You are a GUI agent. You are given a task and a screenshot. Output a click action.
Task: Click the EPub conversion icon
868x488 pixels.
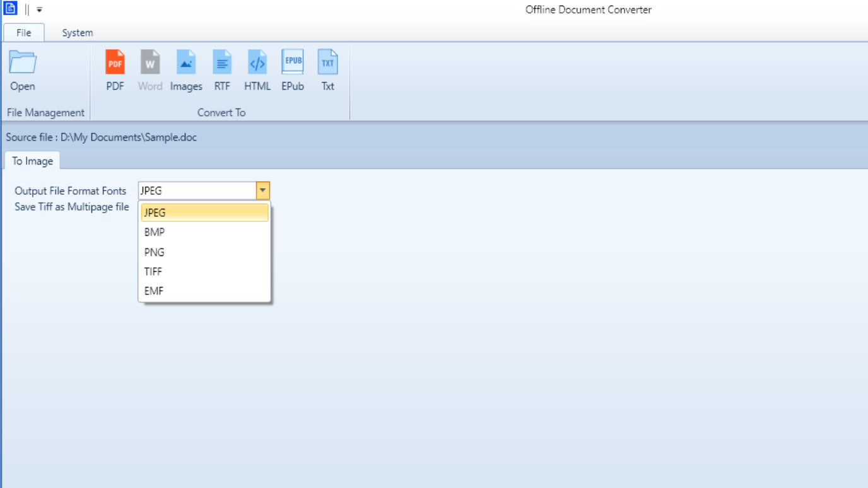click(293, 69)
